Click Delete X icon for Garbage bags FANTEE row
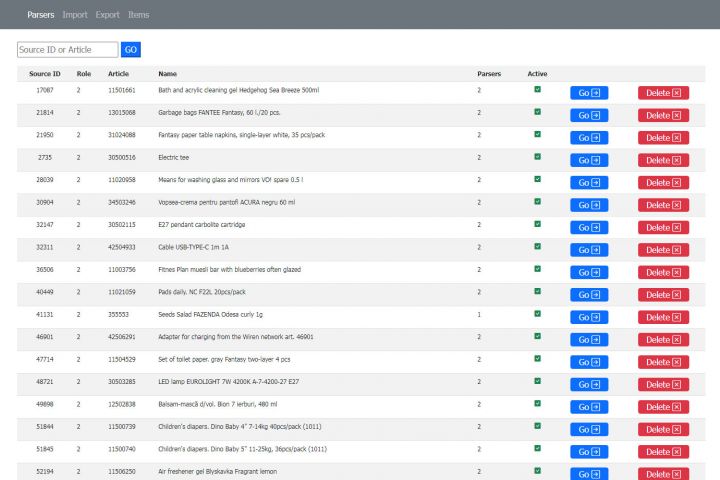 click(677, 115)
